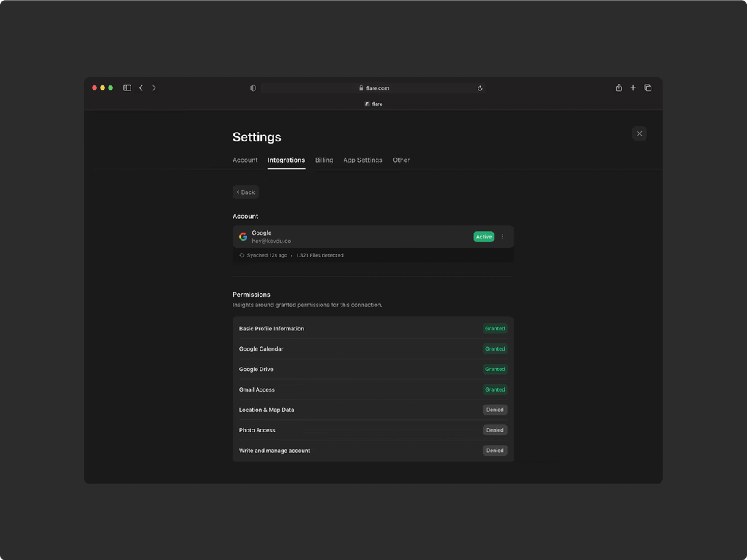
Task: Switch to the Billing tab
Action: click(324, 160)
